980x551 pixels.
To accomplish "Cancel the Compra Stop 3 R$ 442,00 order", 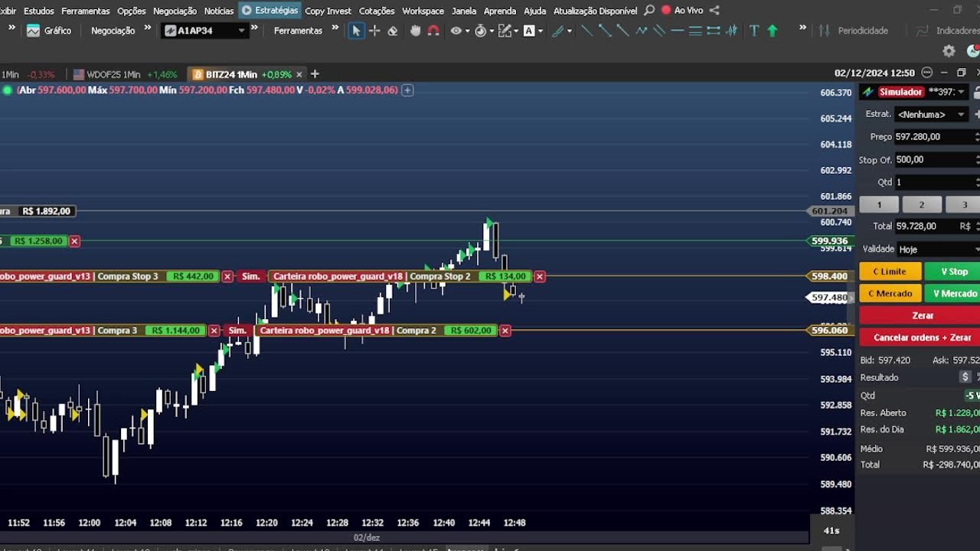I will pos(227,276).
